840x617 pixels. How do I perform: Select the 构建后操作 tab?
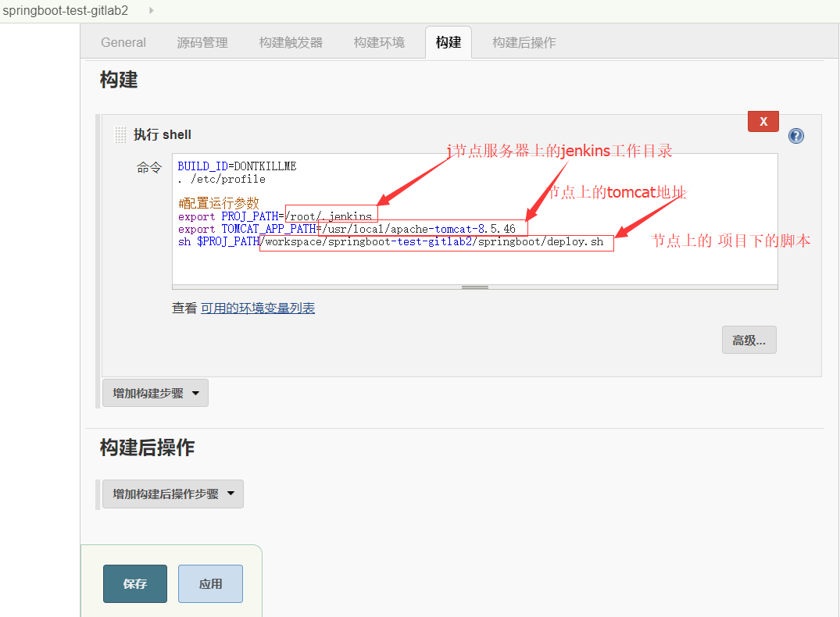click(x=524, y=42)
